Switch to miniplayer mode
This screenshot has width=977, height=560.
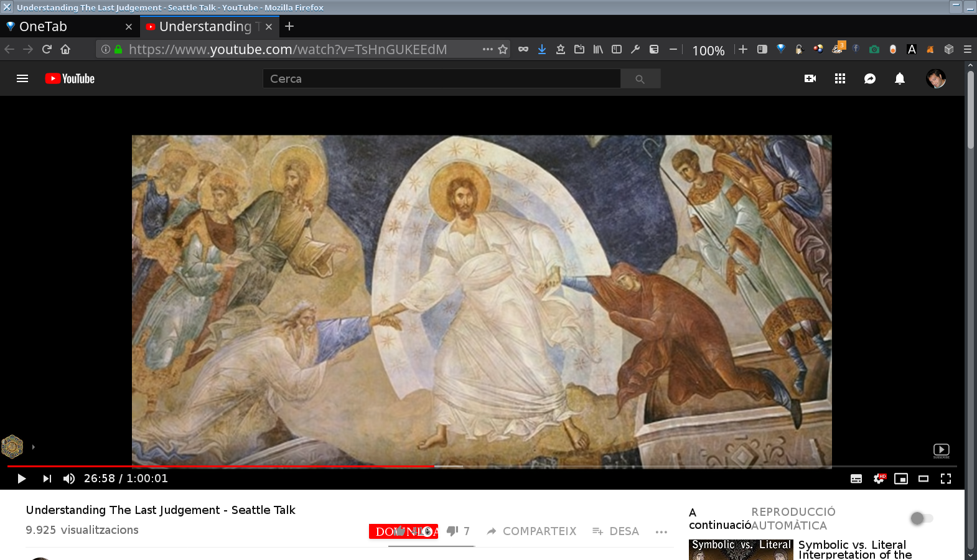pyautogui.click(x=901, y=478)
